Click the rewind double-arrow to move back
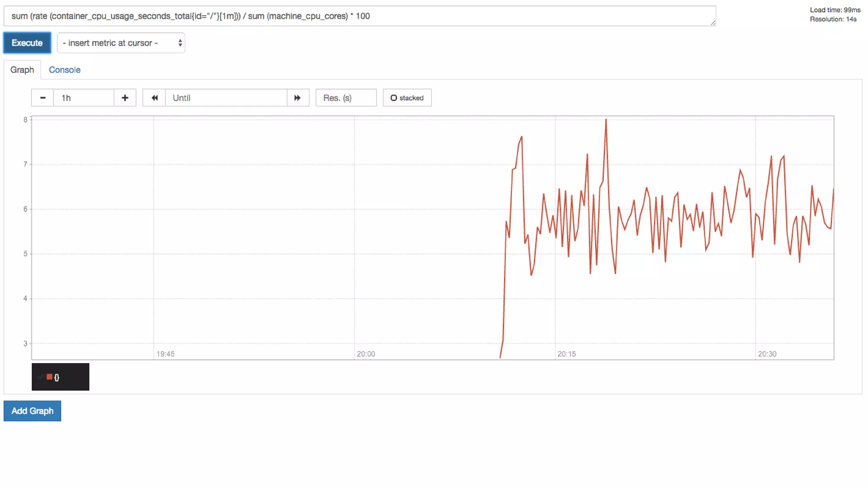Viewport: 868px width, 488px height. 154,98
